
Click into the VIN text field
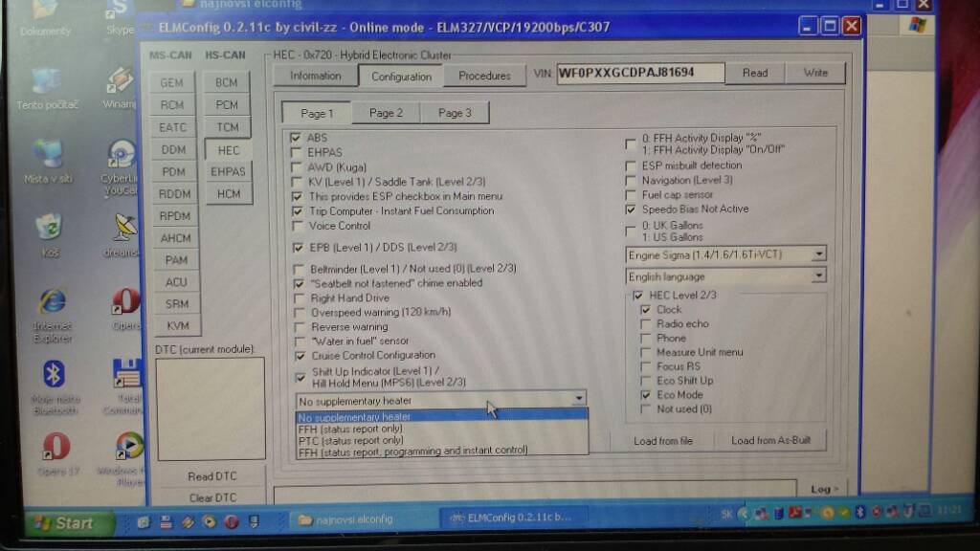click(639, 73)
